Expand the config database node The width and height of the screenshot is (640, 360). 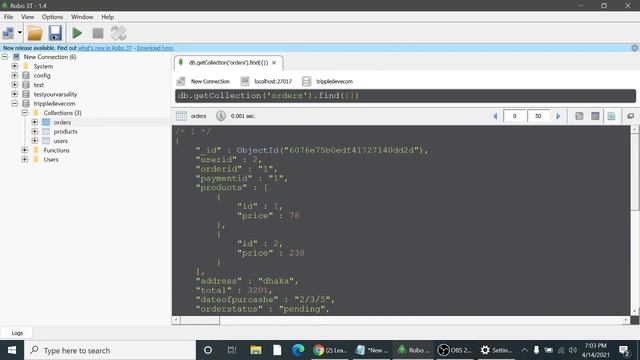[15, 75]
